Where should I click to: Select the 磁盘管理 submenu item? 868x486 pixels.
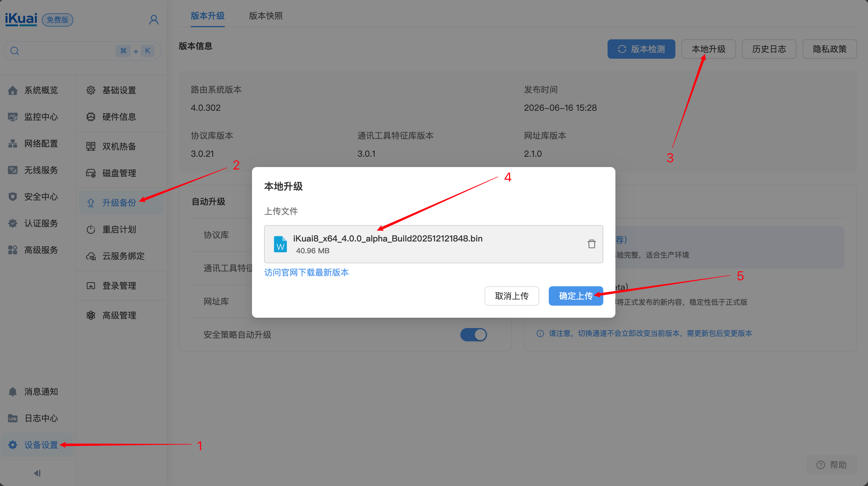click(x=121, y=173)
